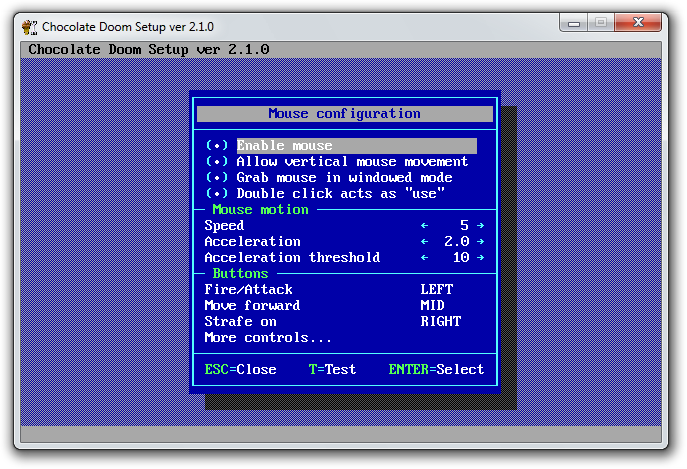Change the Move forward MID binding
Screen dimensions: 687x469
click(x=432, y=306)
